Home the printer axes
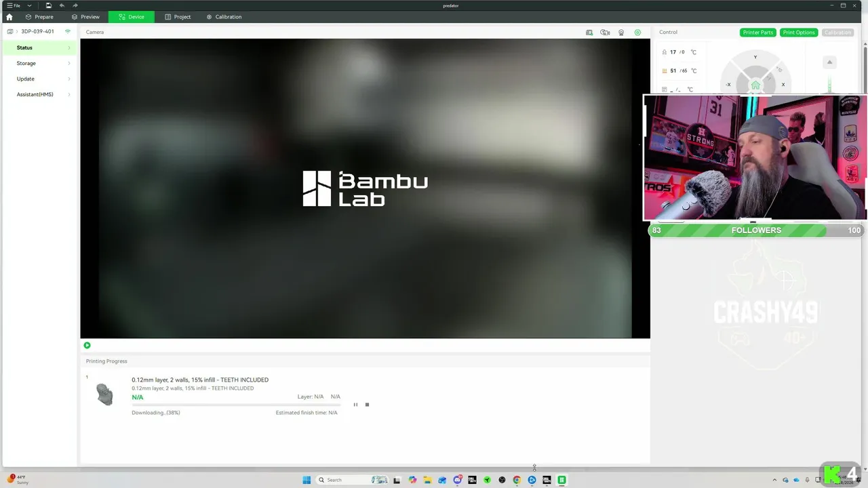The image size is (868, 488). coord(755,85)
